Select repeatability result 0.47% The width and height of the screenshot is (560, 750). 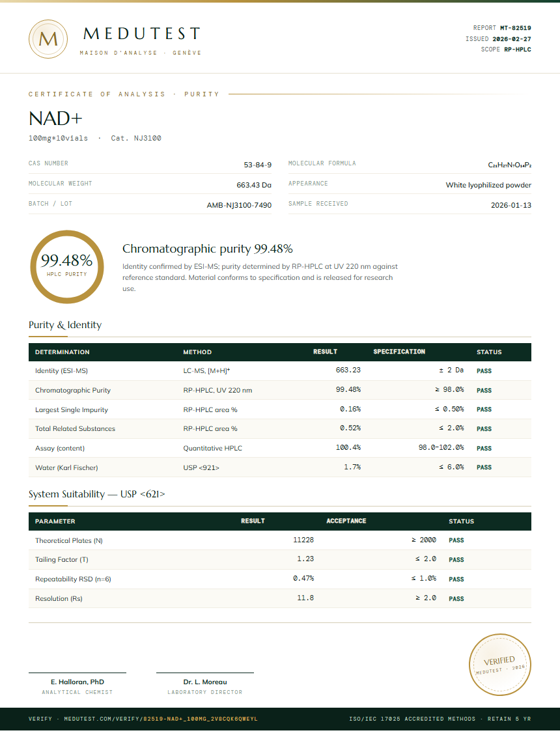303,578
